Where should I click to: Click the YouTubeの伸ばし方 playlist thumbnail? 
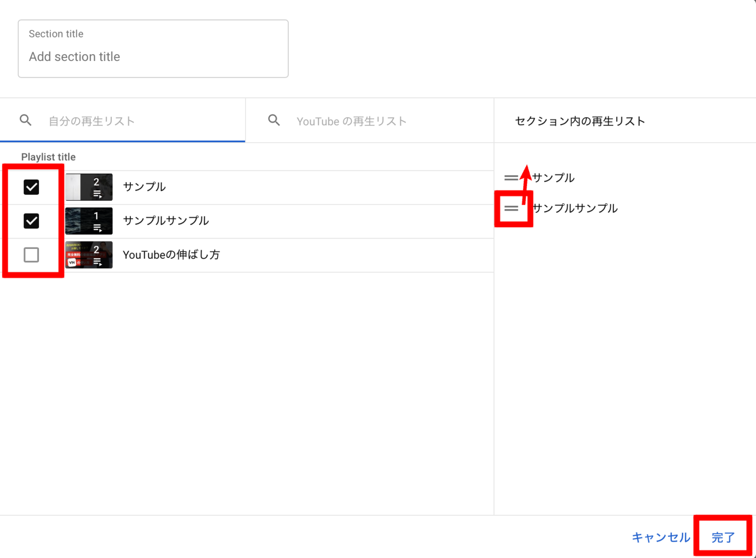(89, 255)
